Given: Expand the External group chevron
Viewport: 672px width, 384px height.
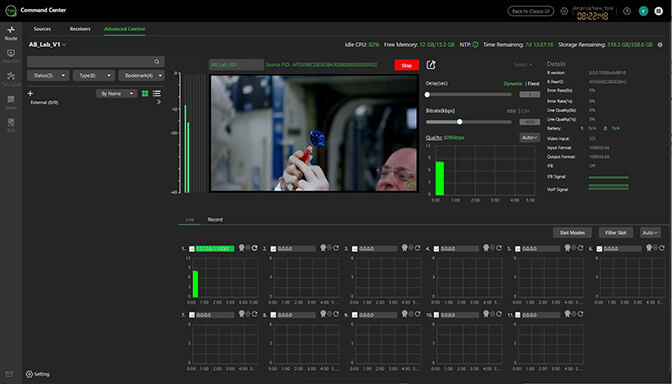Looking at the screenshot, I should point(159,102).
